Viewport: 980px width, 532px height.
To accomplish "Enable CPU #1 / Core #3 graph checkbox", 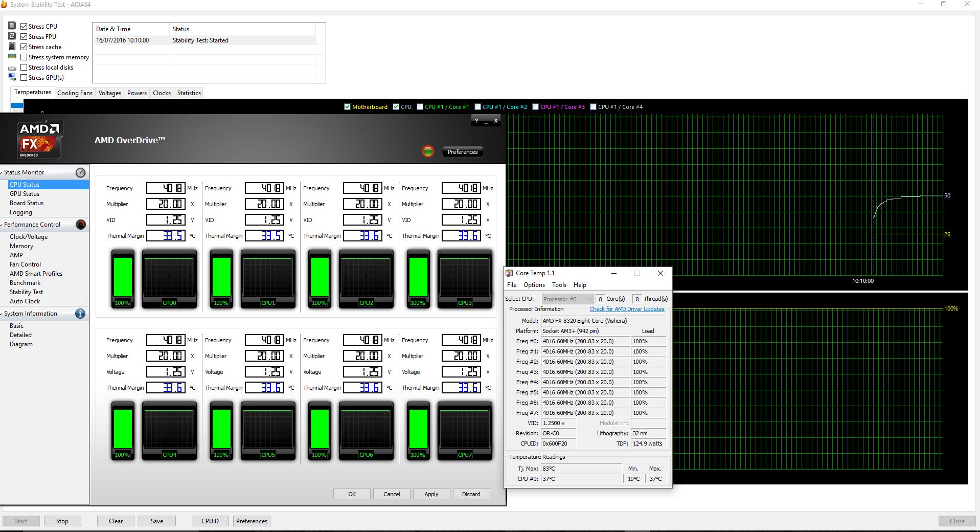I will 535,107.
